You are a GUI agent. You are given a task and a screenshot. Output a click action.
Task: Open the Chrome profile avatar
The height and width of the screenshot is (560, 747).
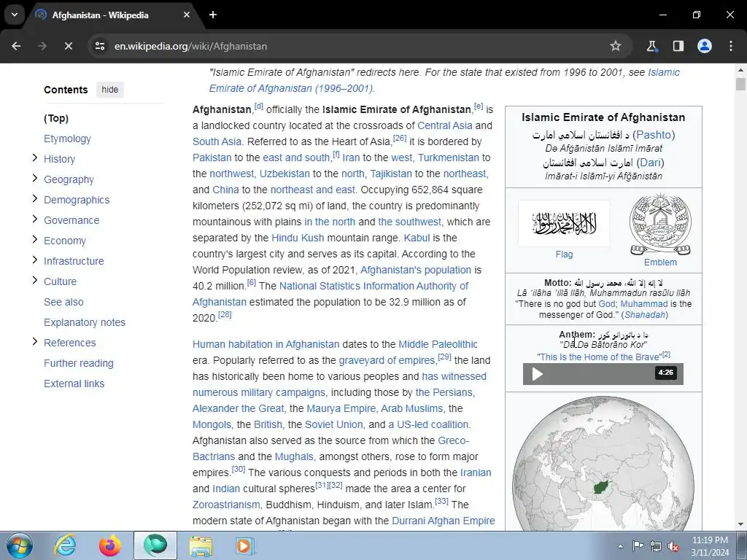[x=705, y=46]
